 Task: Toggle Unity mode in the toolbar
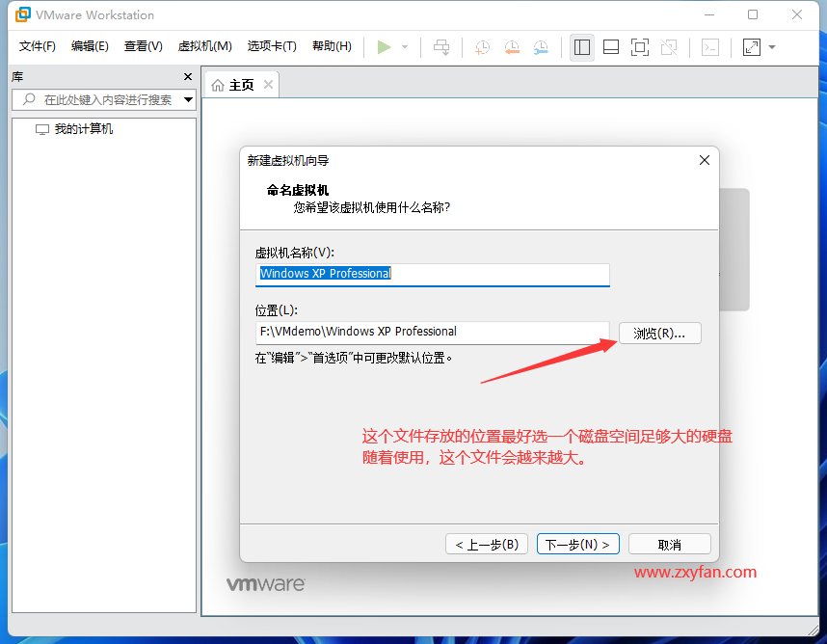669,46
